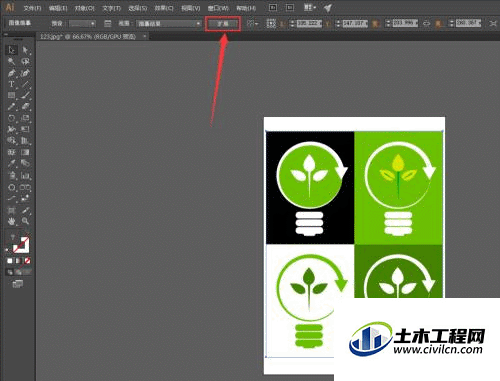The image size is (500, 381).
Task: Step the width (宽) value arrows
Action: pos(388,24)
